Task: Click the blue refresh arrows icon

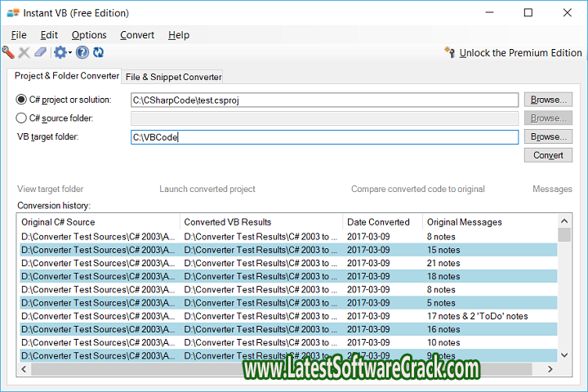Action: coord(98,52)
